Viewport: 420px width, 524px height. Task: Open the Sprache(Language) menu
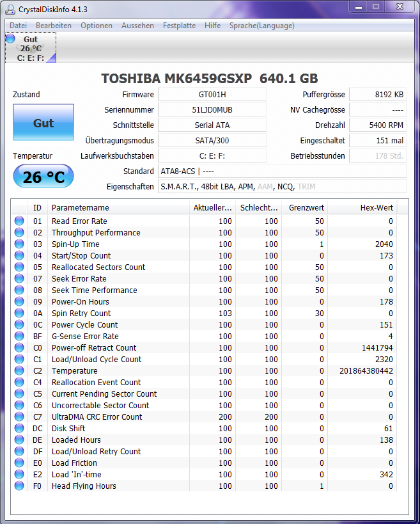coord(261,26)
